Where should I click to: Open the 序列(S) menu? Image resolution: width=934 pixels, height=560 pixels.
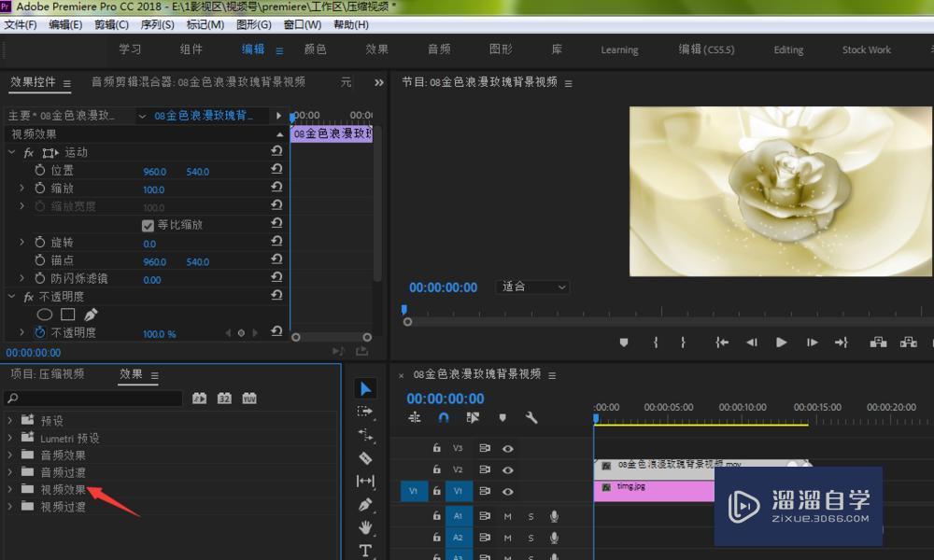(x=157, y=24)
